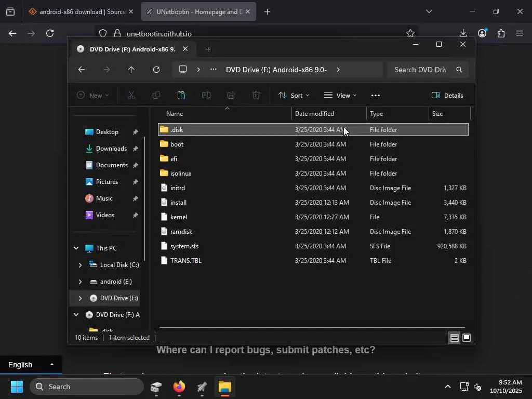The width and height of the screenshot is (532, 399).
Task: Show hidden system tray icons chevron
Action: click(x=448, y=387)
